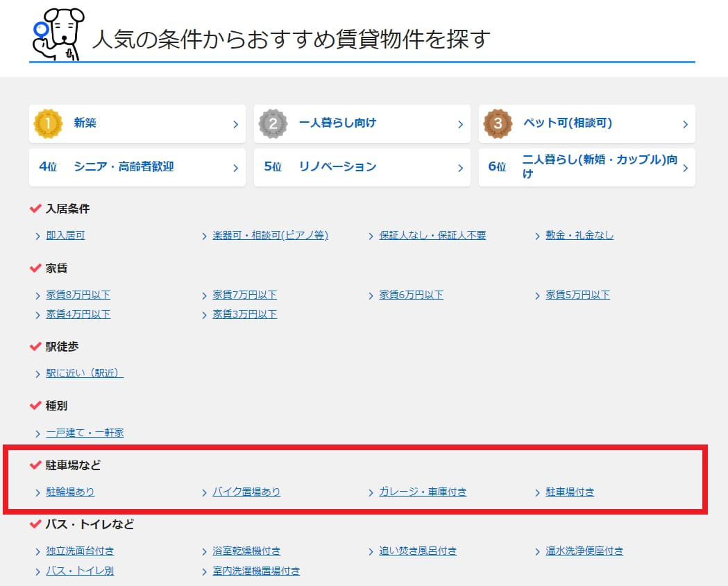The image size is (728, 586).
Task: Choose 楽器可・相談可(ピアノ等) link
Action: point(270,235)
